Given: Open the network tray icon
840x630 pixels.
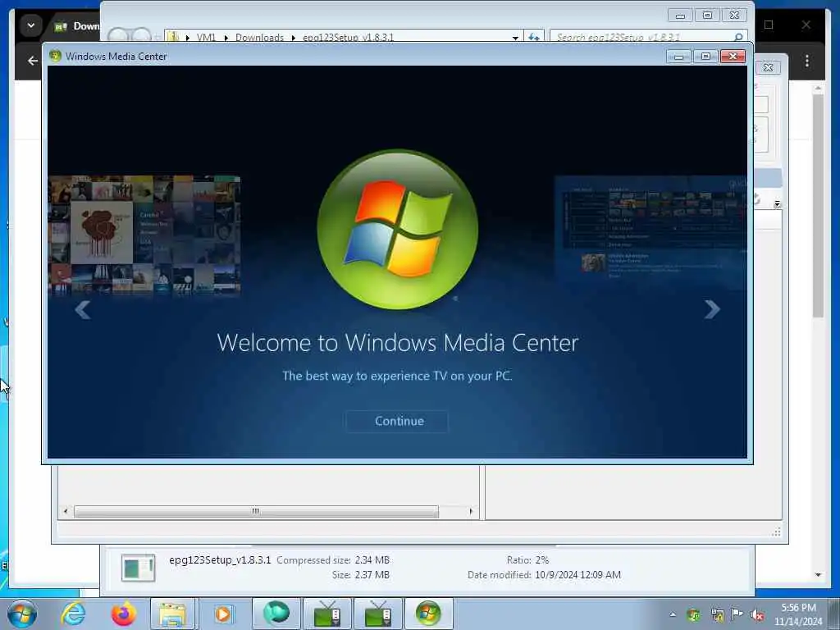Looking at the screenshot, I should point(717,614).
